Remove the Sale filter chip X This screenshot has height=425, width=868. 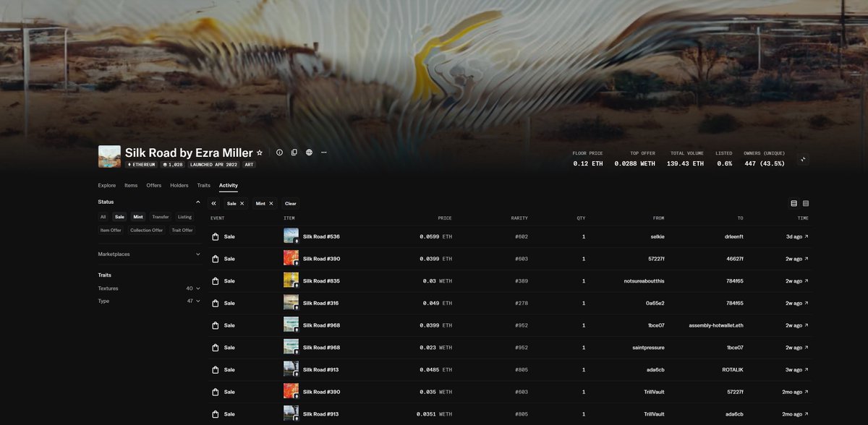pyautogui.click(x=242, y=204)
